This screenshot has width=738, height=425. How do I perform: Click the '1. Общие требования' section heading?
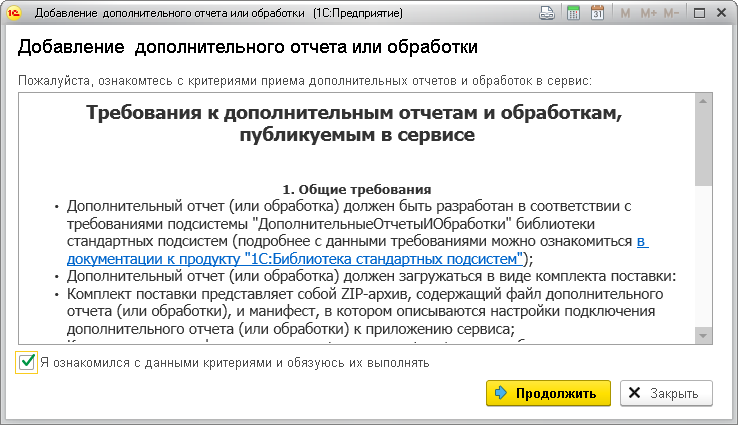pyautogui.click(x=356, y=189)
